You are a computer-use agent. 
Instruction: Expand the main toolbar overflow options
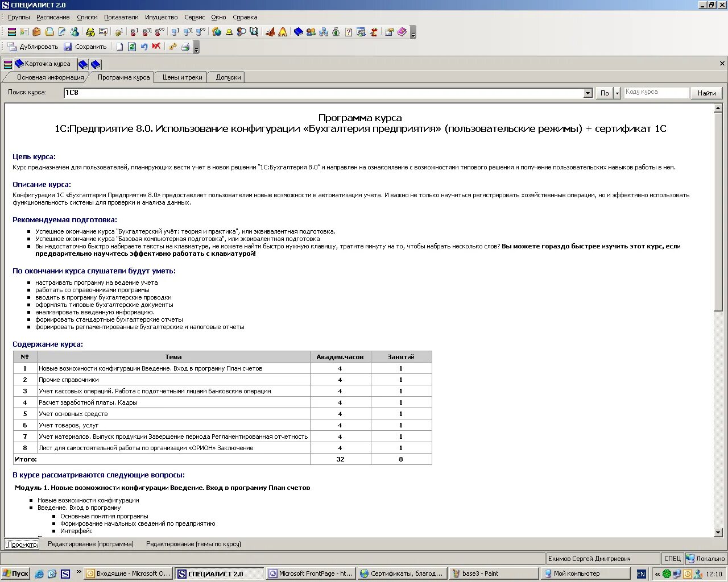point(413,32)
